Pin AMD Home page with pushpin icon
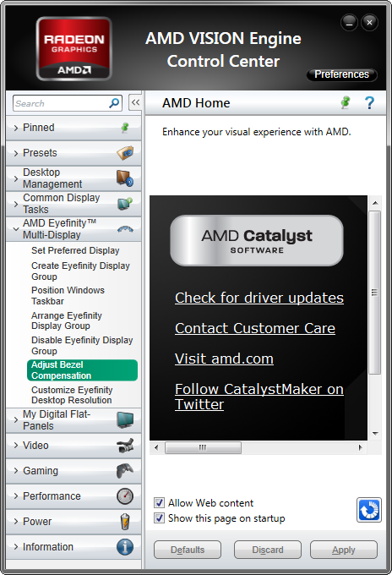Viewport: 392px width, 575px height. click(x=345, y=102)
